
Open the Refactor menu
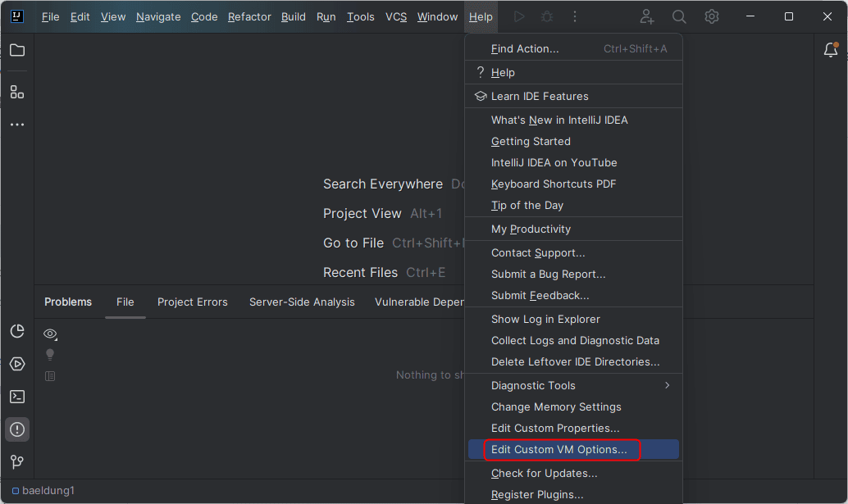pyautogui.click(x=249, y=16)
